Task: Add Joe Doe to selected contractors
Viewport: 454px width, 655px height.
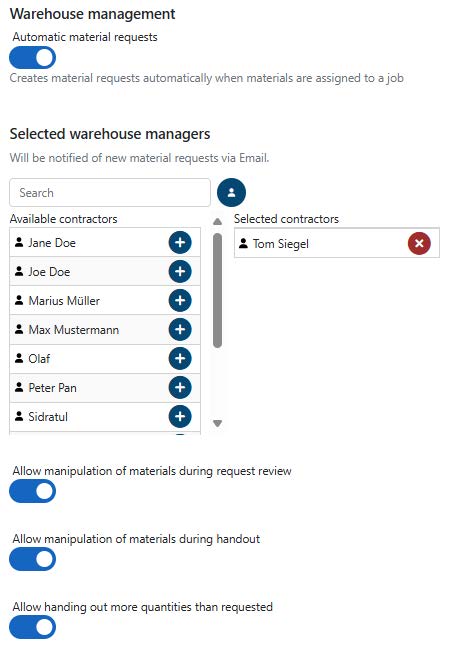Action: [180, 272]
